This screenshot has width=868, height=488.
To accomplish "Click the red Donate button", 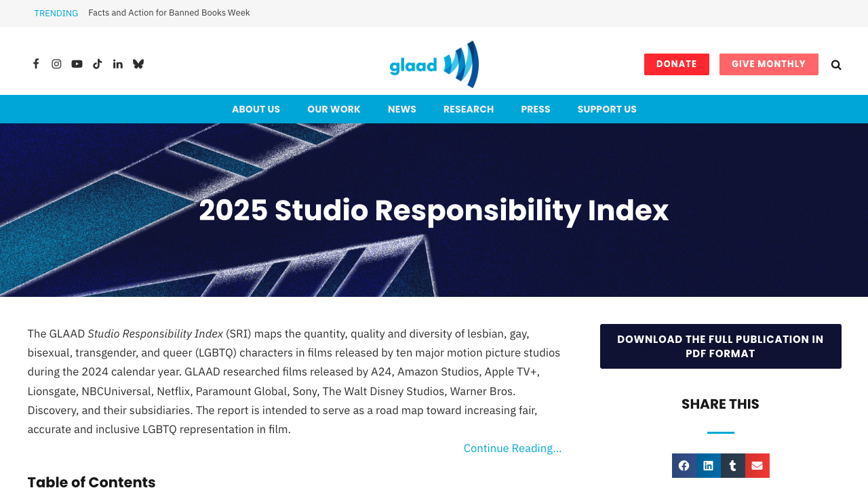I will click(677, 64).
